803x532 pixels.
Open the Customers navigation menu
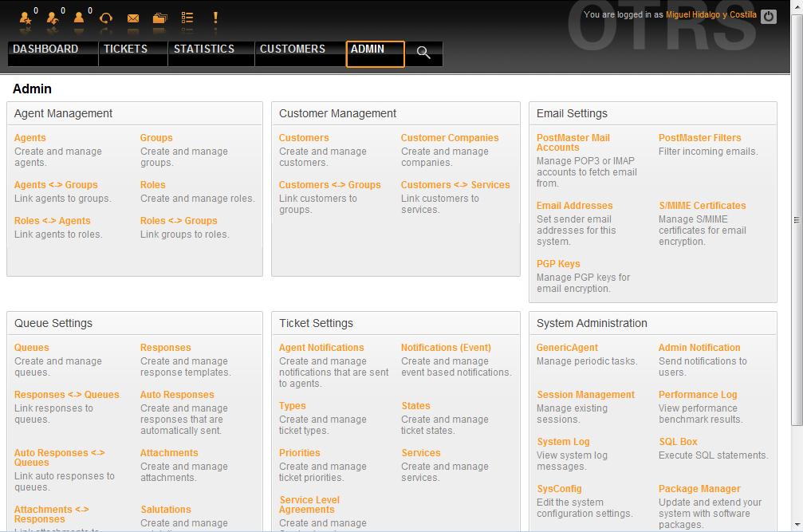(x=293, y=49)
